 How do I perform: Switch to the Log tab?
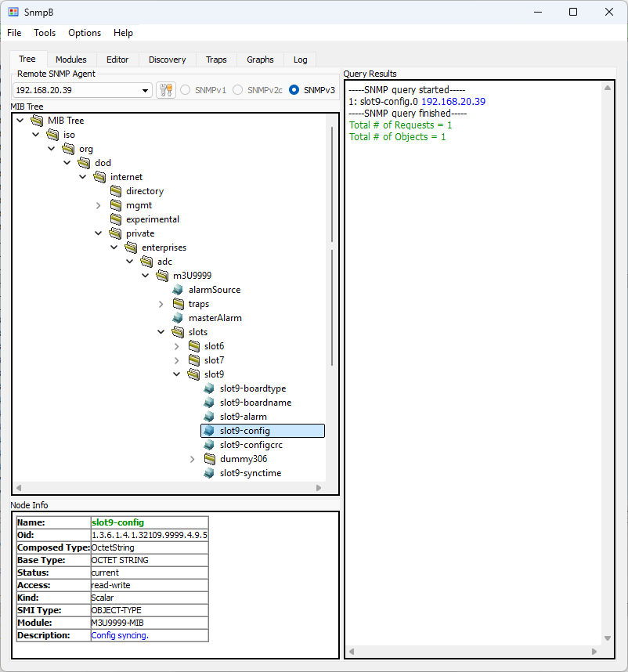pos(300,60)
